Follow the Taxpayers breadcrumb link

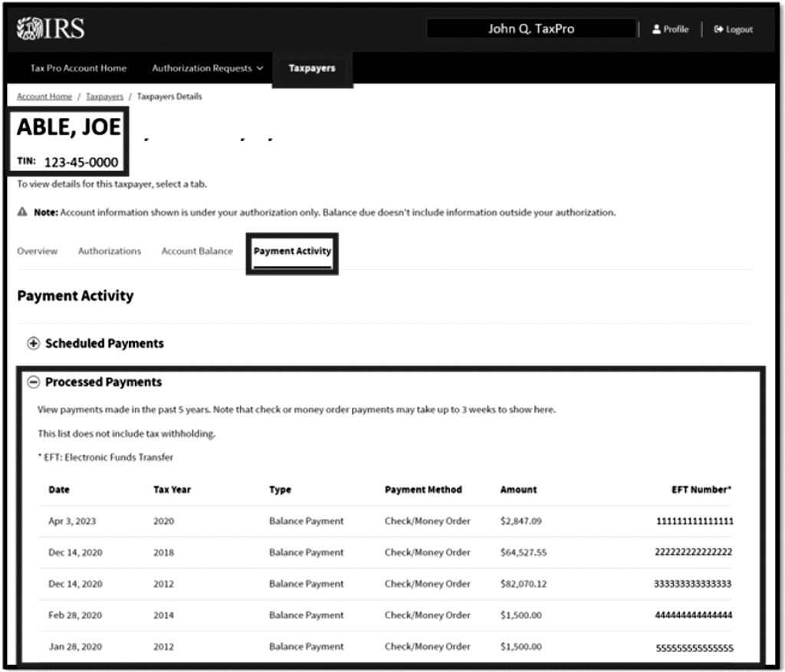104,97
